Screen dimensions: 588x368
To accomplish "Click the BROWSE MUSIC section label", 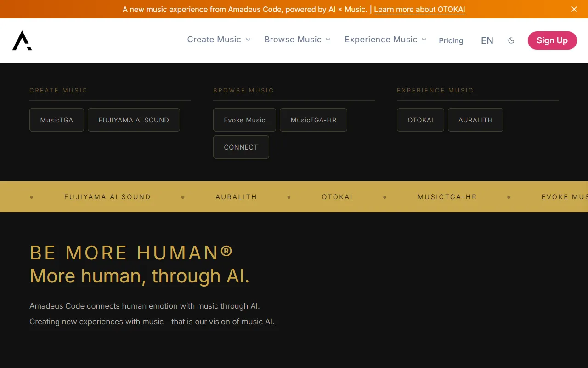I will pyautogui.click(x=243, y=91).
